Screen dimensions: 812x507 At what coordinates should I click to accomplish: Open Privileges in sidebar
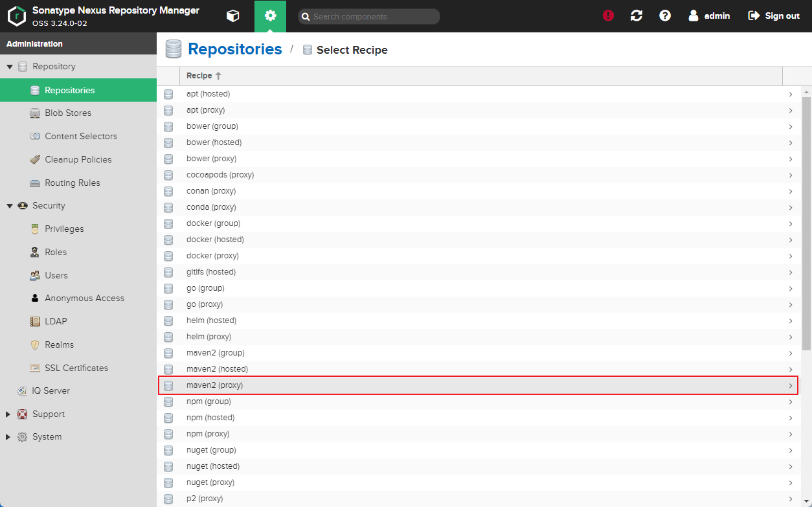(78, 229)
